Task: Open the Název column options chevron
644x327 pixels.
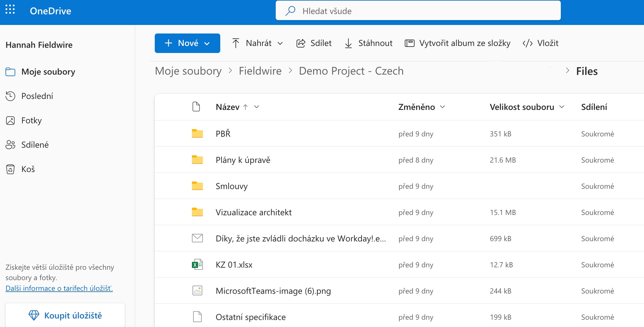Action: [257, 107]
